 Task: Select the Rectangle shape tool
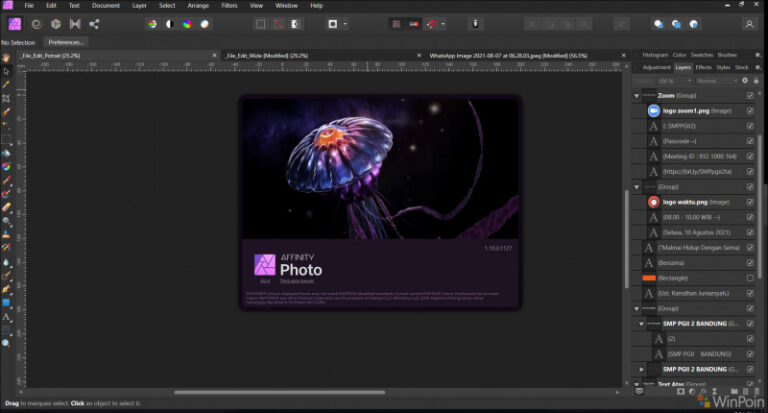(6, 303)
